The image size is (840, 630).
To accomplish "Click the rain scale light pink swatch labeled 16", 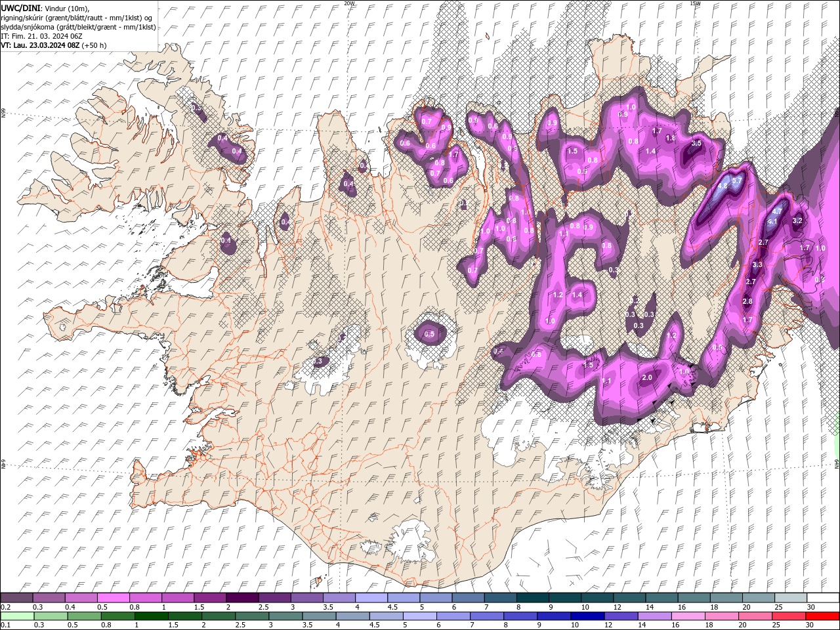I will point(688,616).
